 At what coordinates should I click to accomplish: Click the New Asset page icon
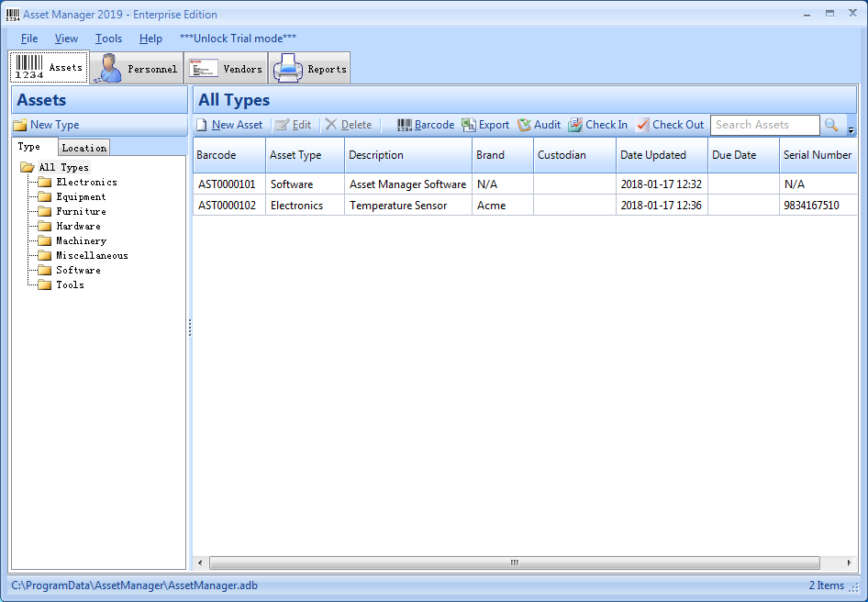[x=202, y=125]
